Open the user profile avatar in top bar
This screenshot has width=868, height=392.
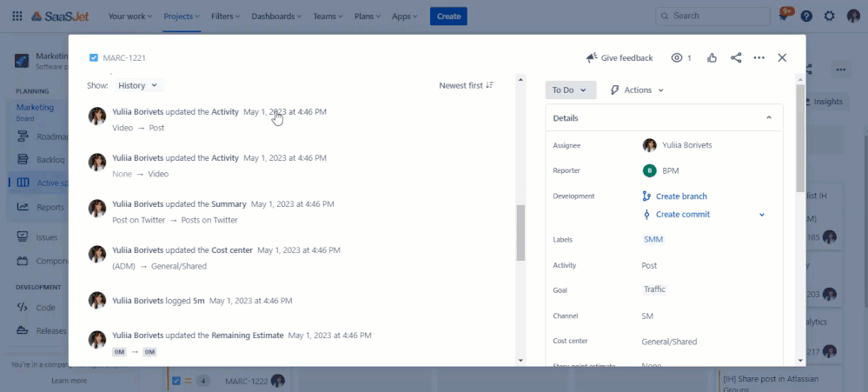[853, 16]
